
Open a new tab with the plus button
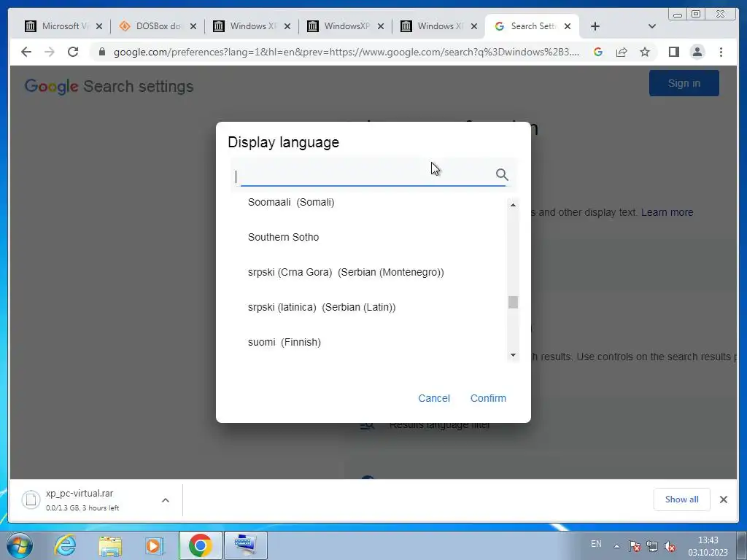pyautogui.click(x=595, y=26)
